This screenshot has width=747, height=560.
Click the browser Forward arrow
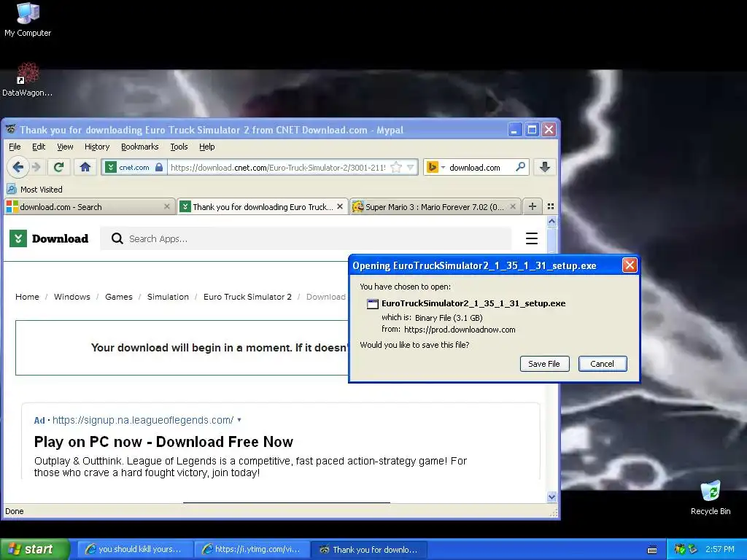[x=36, y=167]
